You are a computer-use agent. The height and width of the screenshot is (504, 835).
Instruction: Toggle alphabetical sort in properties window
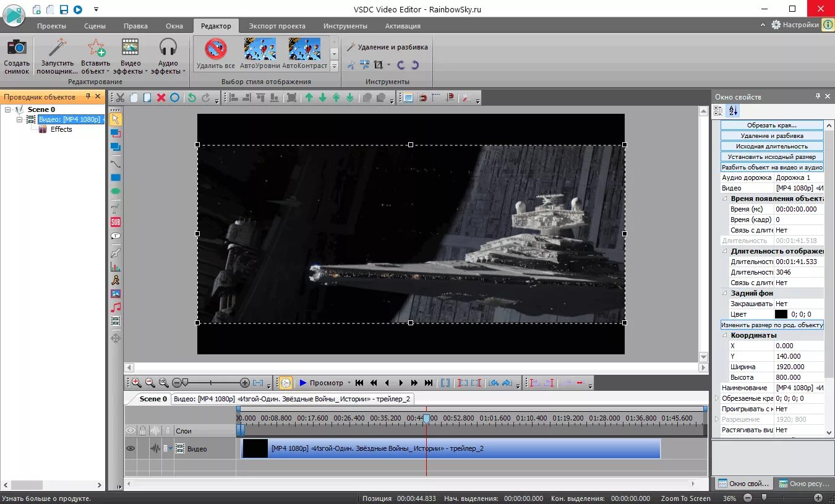733,111
